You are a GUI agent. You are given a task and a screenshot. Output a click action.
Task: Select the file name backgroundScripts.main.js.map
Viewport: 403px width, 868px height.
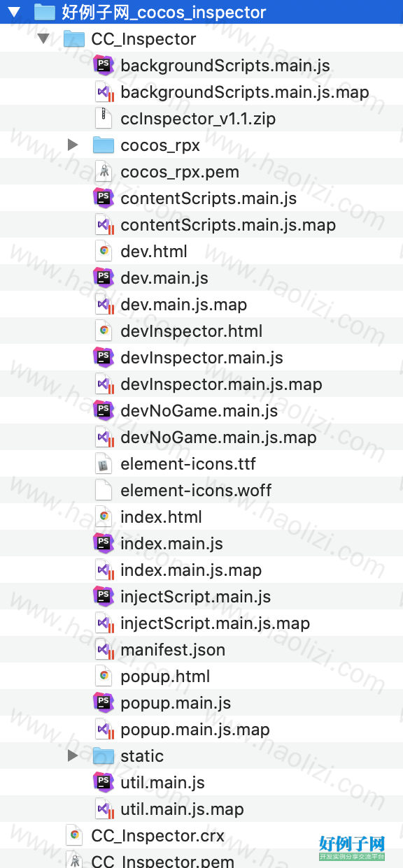(245, 92)
